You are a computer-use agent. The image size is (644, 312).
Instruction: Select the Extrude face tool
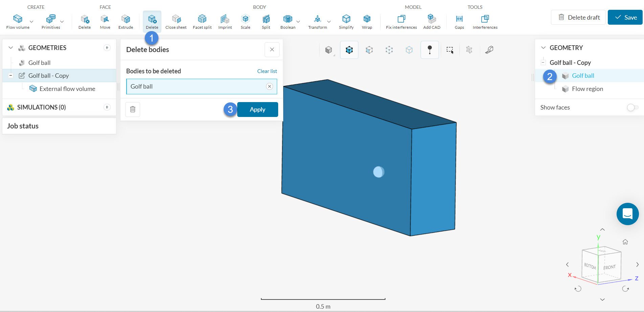(126, 22)
